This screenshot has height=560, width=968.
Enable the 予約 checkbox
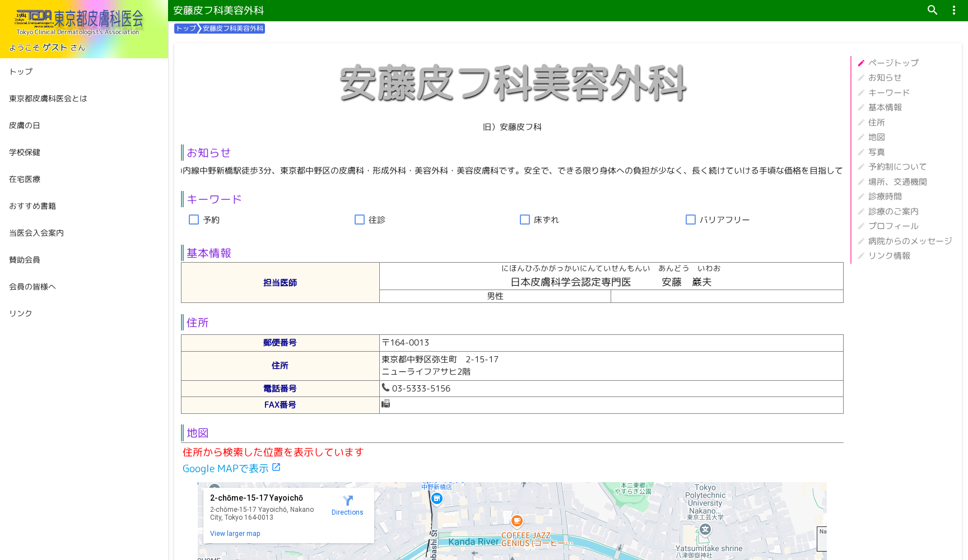(x=194, y=220)
